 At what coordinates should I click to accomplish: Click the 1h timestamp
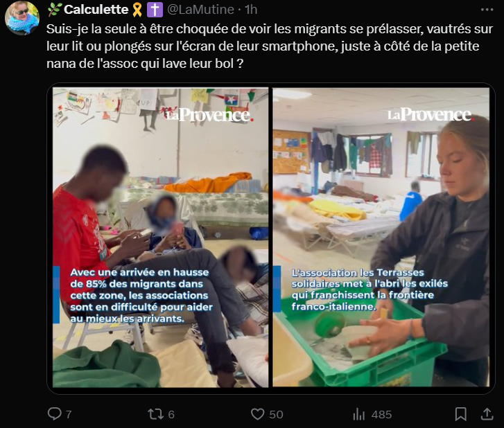(x=251, y=10)
